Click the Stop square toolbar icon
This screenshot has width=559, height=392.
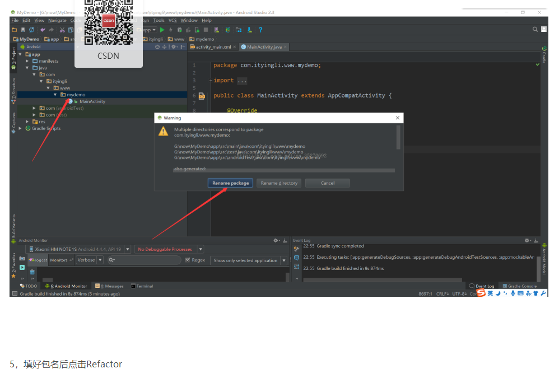[206, 30]
